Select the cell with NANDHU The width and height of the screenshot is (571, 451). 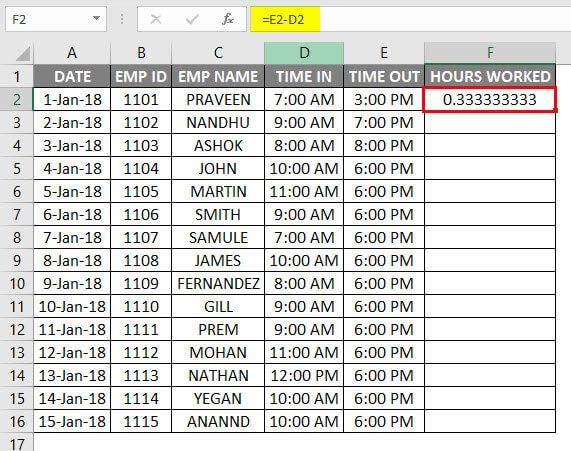[x=218, y=122]
